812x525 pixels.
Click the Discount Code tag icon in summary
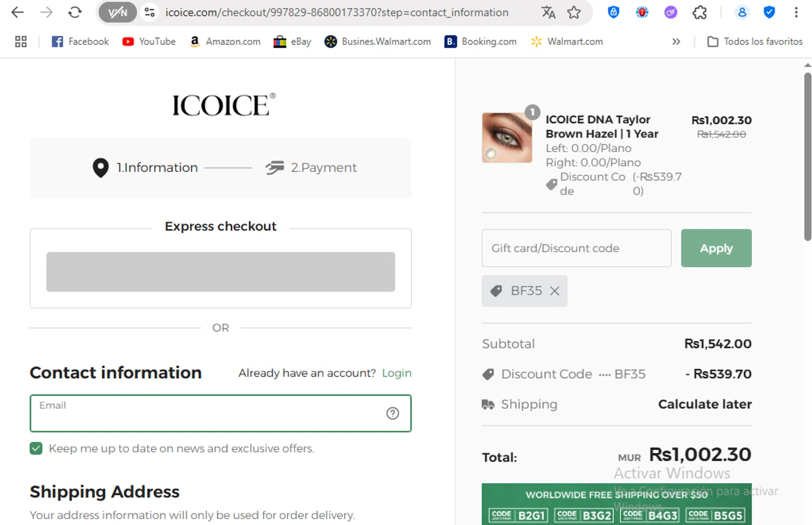[488, 374]
